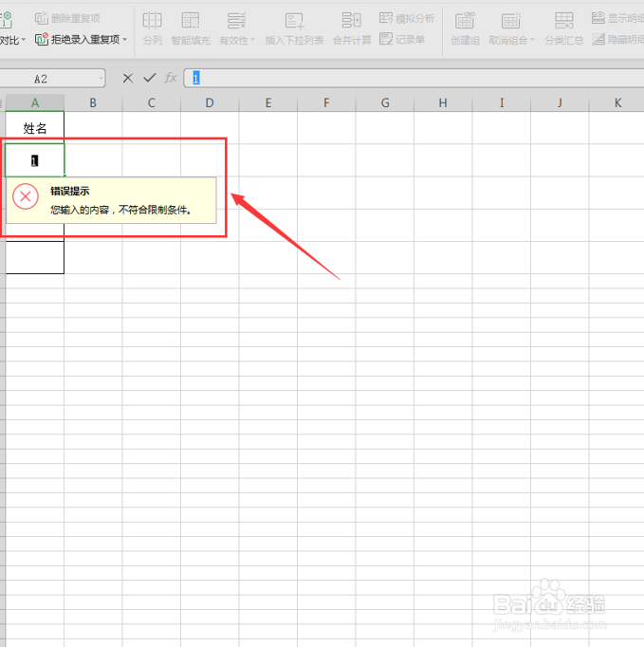Click the 分类汇总 (subtotal) icon
644x647 pixels.
pyautogui.click(x=564, y=20)
